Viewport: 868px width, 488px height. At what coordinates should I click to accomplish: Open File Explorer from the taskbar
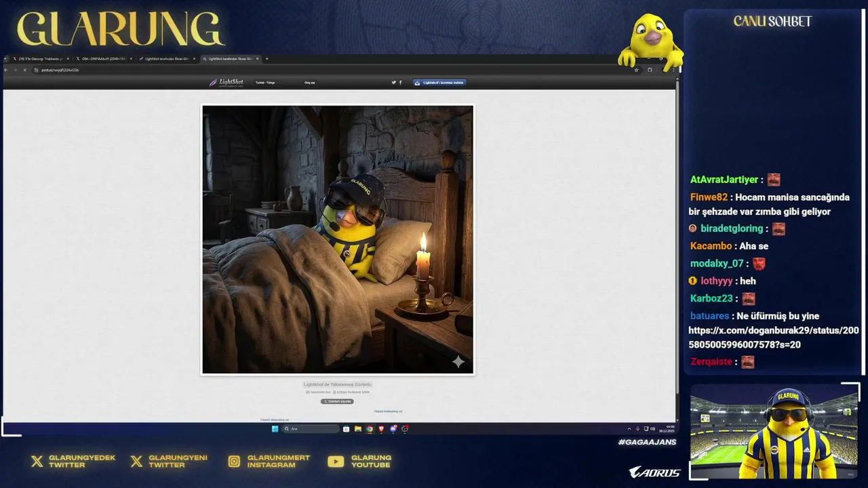[x=357, y=429]
